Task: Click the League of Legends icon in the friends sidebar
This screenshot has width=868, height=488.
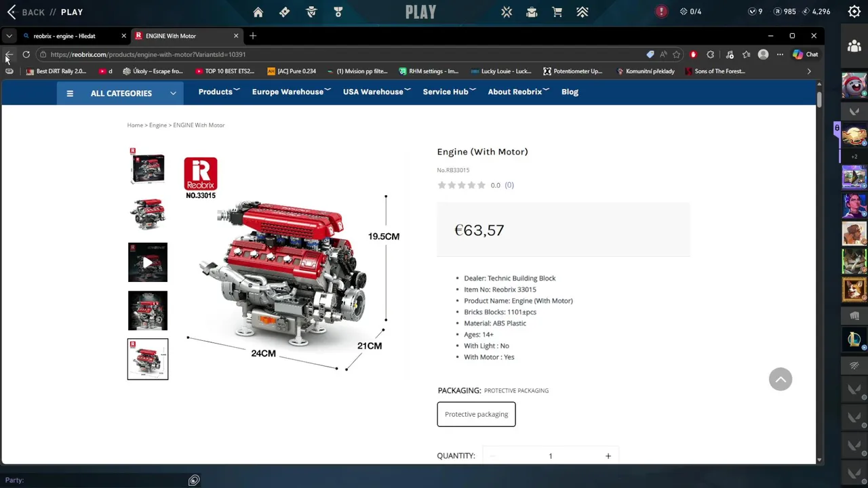Action: (854, 340)
